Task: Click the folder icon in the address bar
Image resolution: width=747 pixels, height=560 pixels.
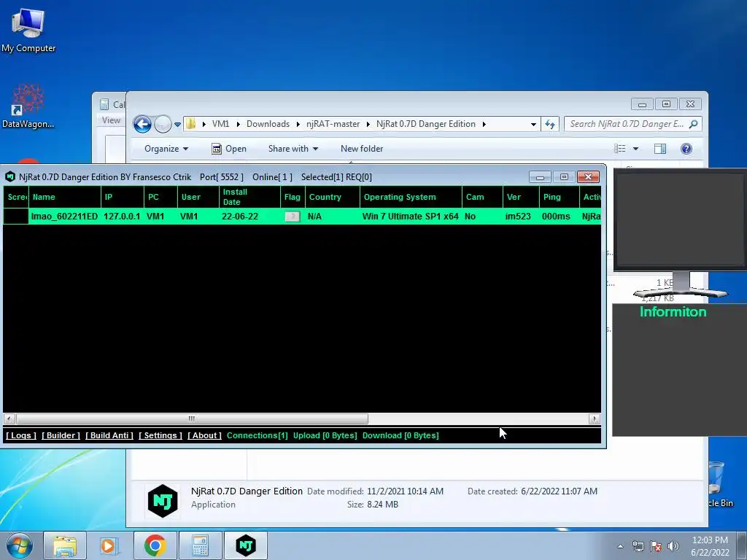Action: (x=191, y=124)
